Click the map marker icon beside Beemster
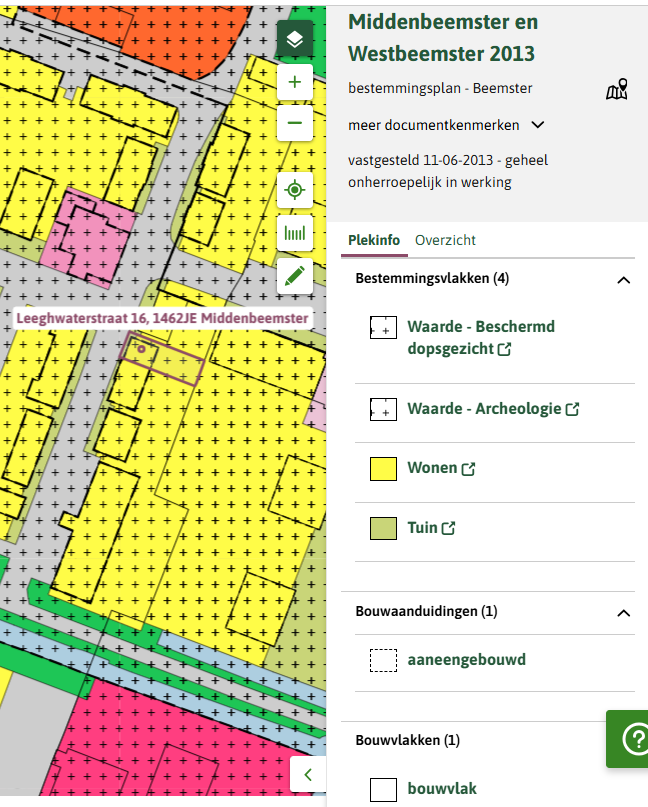648x807 pixels. pyautogui.click(x=617, y=90)
